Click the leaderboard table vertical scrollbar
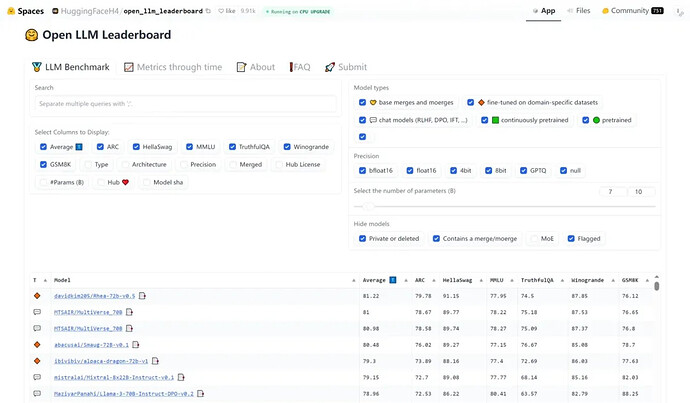This screenshot has width=690, height=403. [x=657, y=286]
